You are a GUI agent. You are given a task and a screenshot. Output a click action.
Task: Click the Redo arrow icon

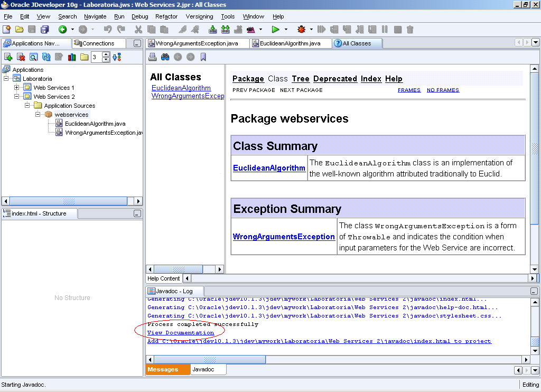pyautogui.click(x=121, y=30)
